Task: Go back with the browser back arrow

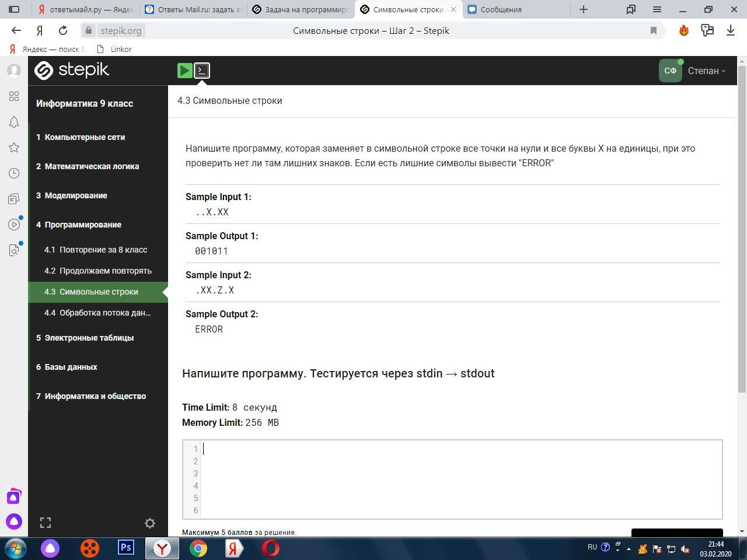Action: [16, 30]
